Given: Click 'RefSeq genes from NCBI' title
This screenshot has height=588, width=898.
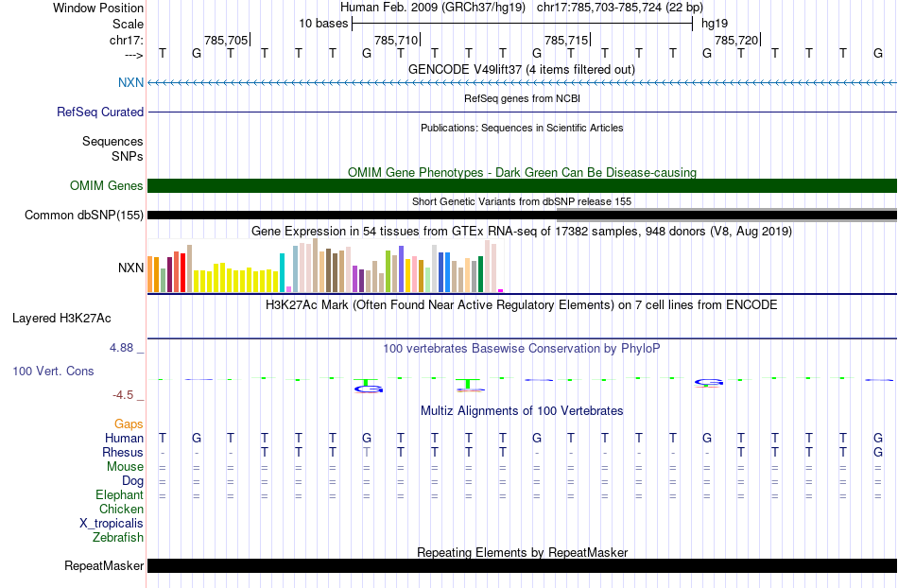Looking at the screenshot, I should click(x=522, y=98).
